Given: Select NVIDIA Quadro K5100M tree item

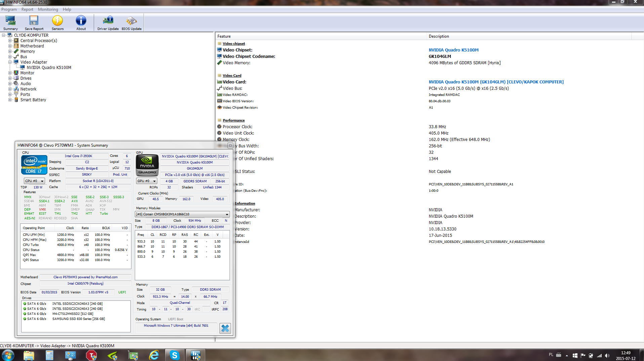Looking at the screenshot, I should (x=49, y=67).
